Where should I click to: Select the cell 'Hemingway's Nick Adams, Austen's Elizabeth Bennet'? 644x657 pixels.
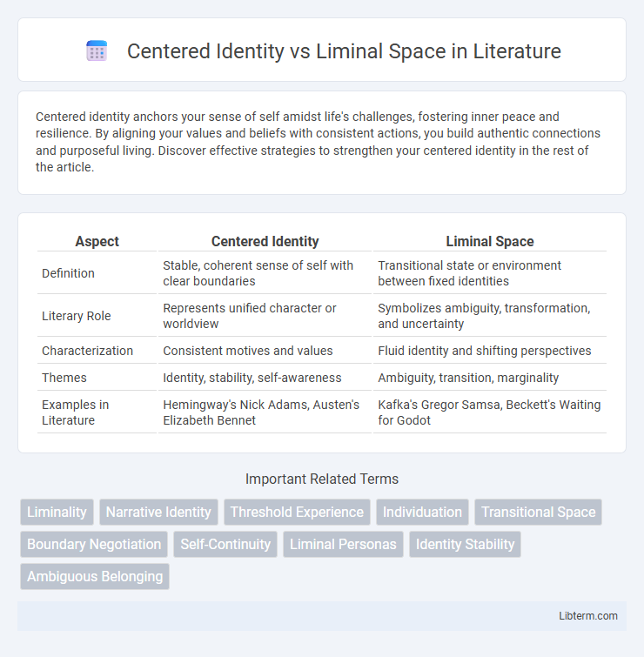265,412
